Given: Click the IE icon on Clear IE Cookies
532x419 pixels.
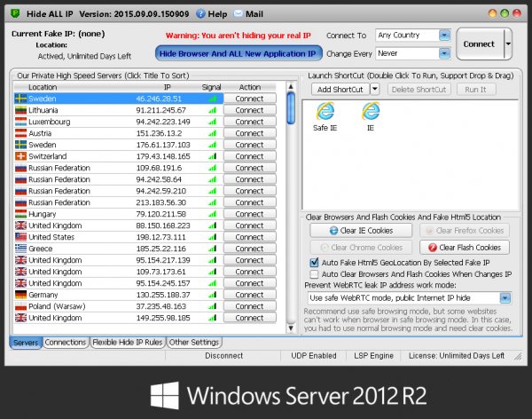Looking at the screenshot, I should point(334,231).
